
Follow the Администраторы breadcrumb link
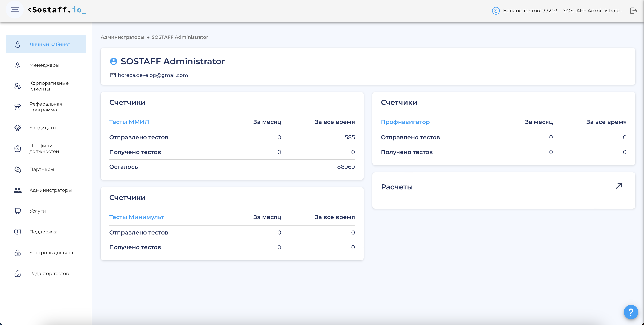(123, 37)
